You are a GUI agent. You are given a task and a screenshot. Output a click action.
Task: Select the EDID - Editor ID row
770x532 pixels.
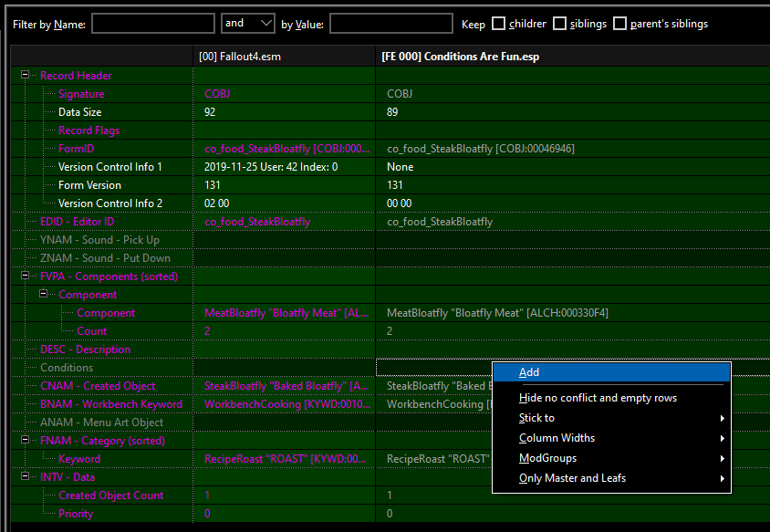(78, 222)
